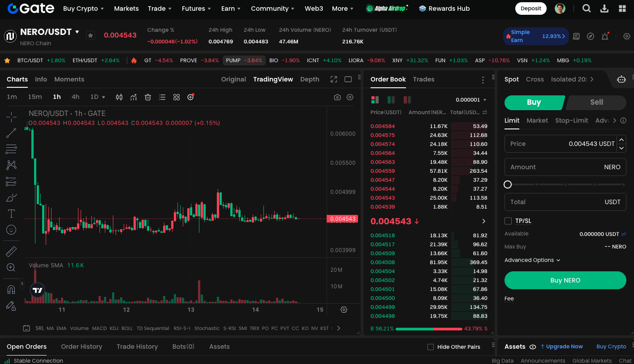This screenshot has width=634, height=364.
Task: Switch to Sell side
Action: 596,103
